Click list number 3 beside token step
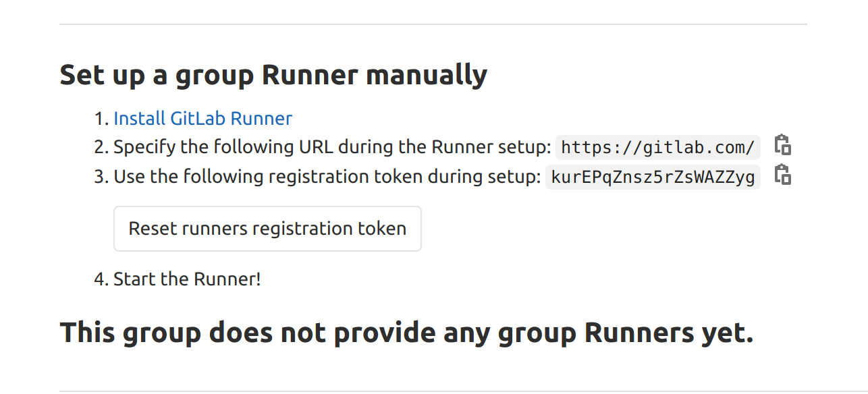868x394 pixels. click(101, 177)
